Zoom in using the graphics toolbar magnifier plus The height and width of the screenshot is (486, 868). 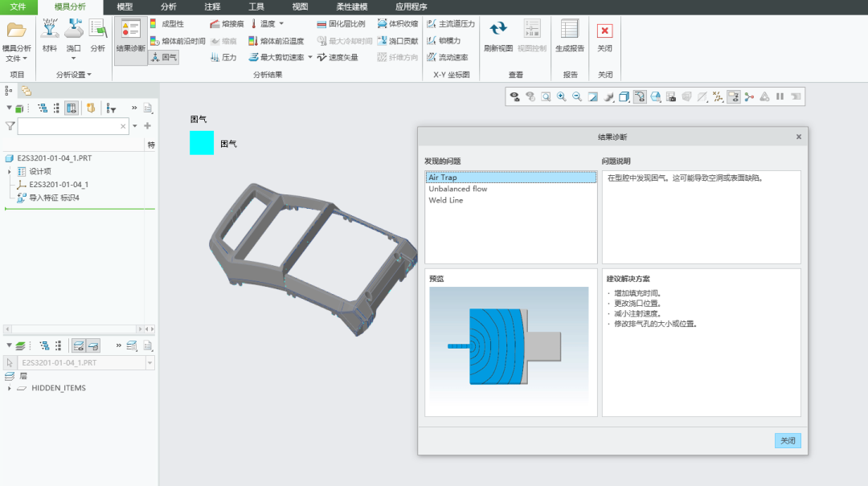pyautogui.click(x=561, y=97)
